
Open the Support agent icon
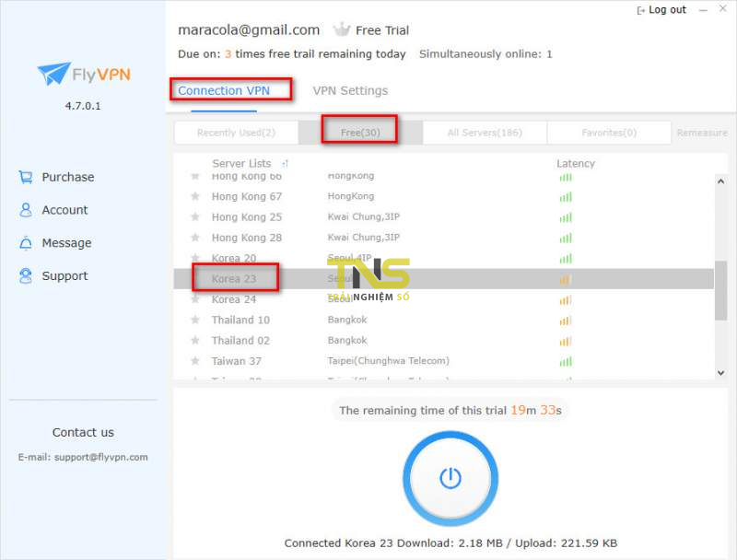tap(26, 275)
